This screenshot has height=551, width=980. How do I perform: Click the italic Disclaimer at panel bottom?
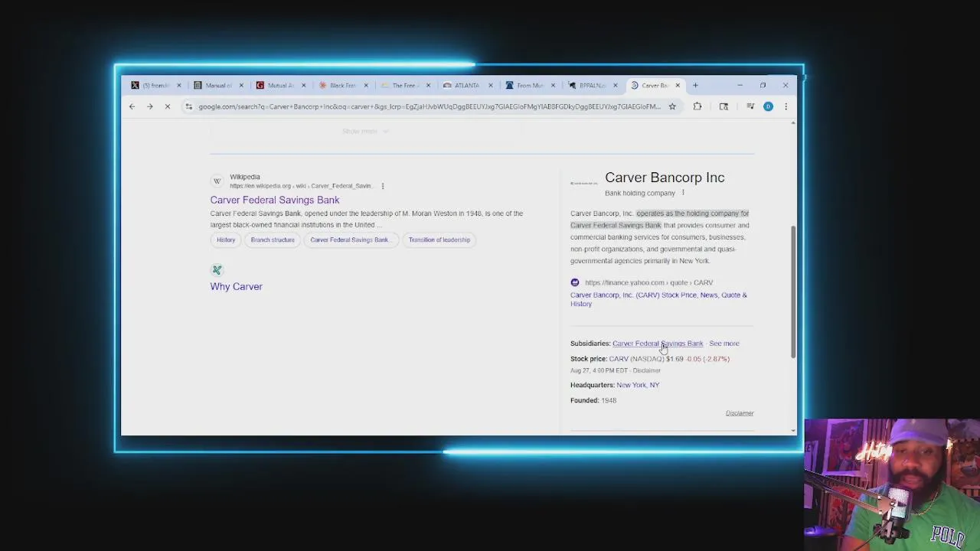(x=740, y=413)
